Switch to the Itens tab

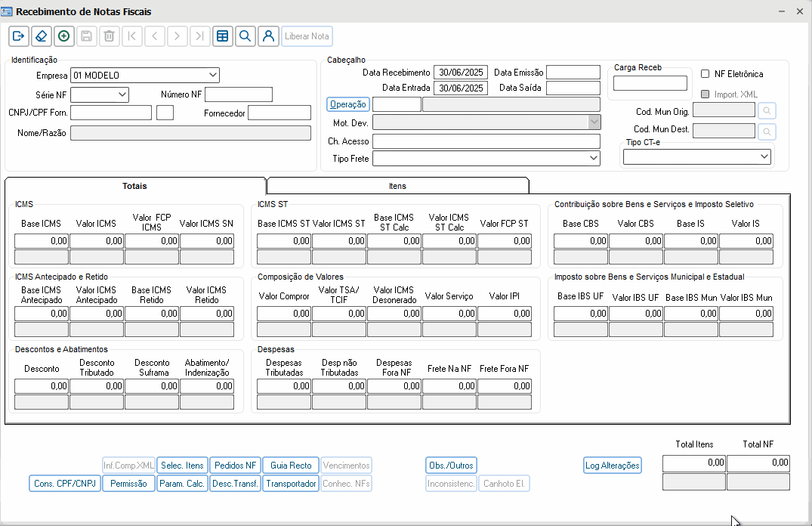click(397, 186)
